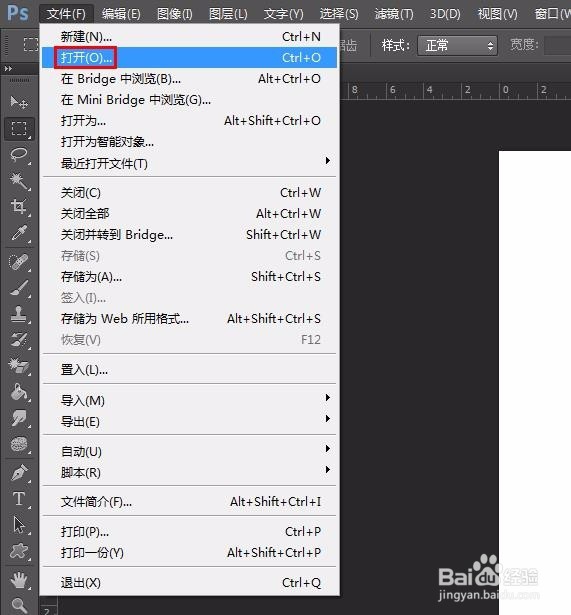Select the Rectangular Marquee tool
This screenshot has width=571, height=615.
point(19,129)
